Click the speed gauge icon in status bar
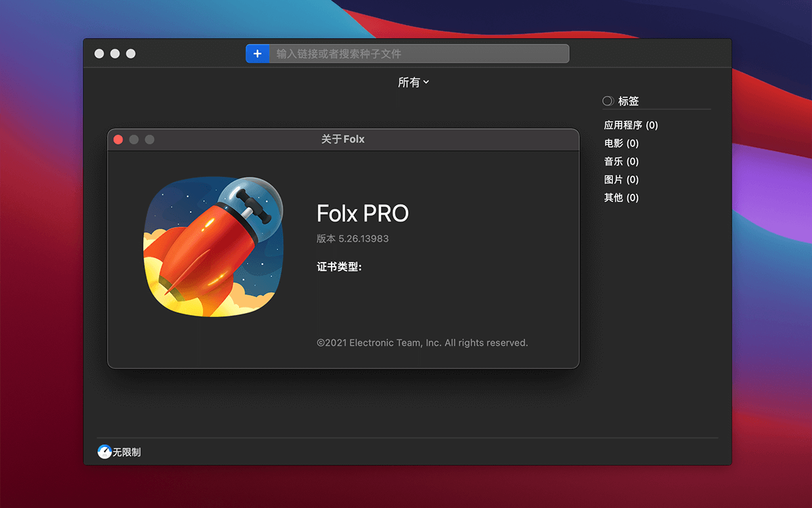The image size is (812, 508). (104, 452)
